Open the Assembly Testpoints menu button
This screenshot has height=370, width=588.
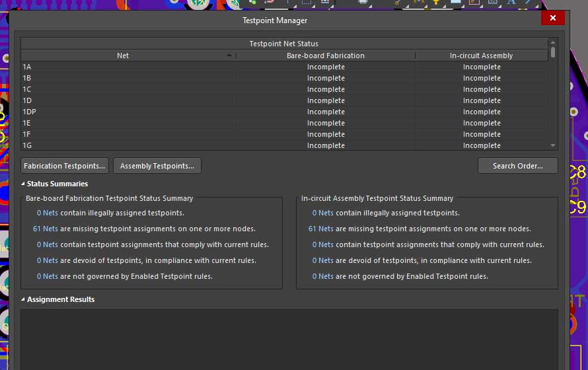[x=157, y=166]
